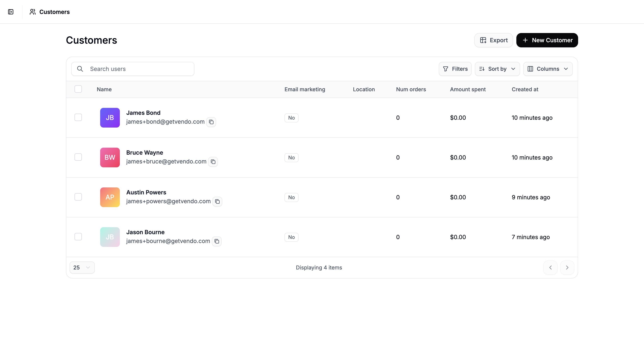Copy james+bruce@getvendo.com email address
644x340 pixels.
213,162
